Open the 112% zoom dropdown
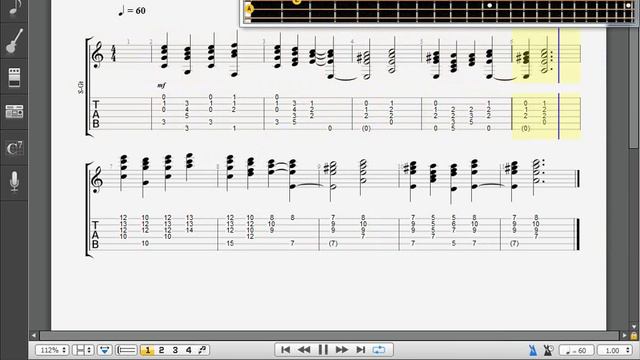The image size is (640, 360). tap(52, 350)
